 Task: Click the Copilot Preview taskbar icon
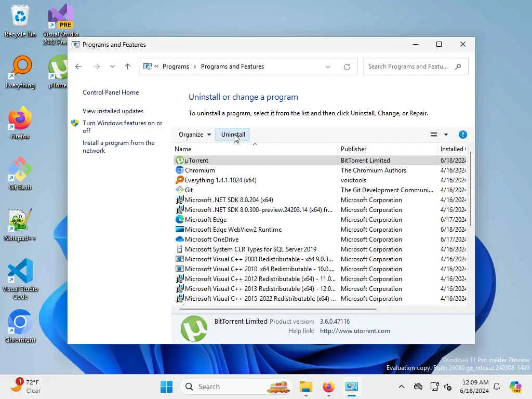pyautogui.click(x=516, y=387)
